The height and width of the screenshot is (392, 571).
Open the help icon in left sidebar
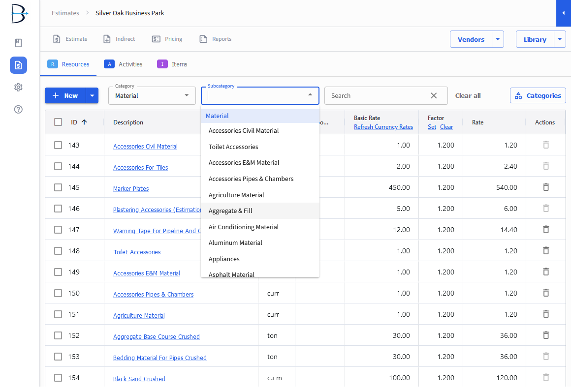[x=18, y=109]
